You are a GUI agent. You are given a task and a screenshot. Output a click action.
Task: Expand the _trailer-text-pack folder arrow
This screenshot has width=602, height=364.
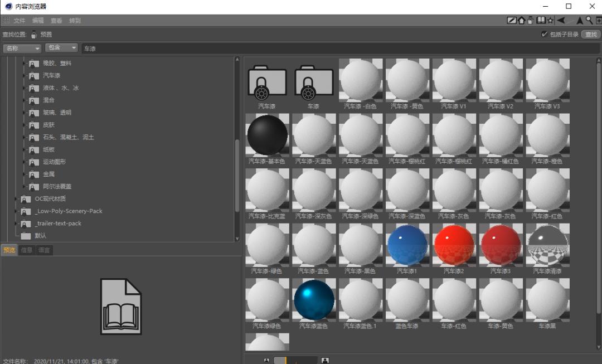click(16, 224)
